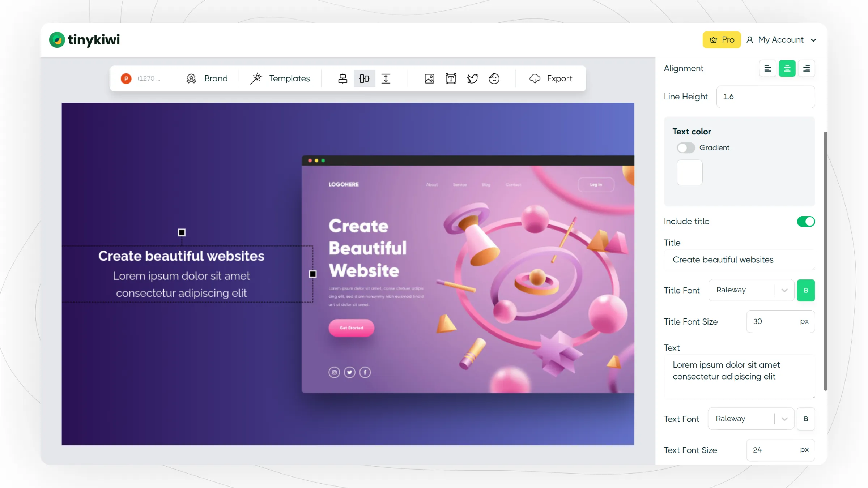Click the Pro crown icon
Screen dimensions: 868x488
(x=713, y=40)
